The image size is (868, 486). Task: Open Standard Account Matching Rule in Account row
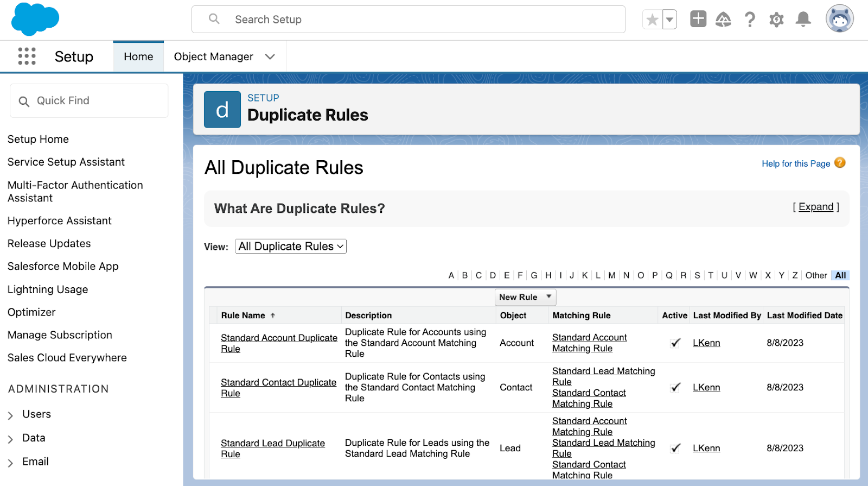pos(590,343)
